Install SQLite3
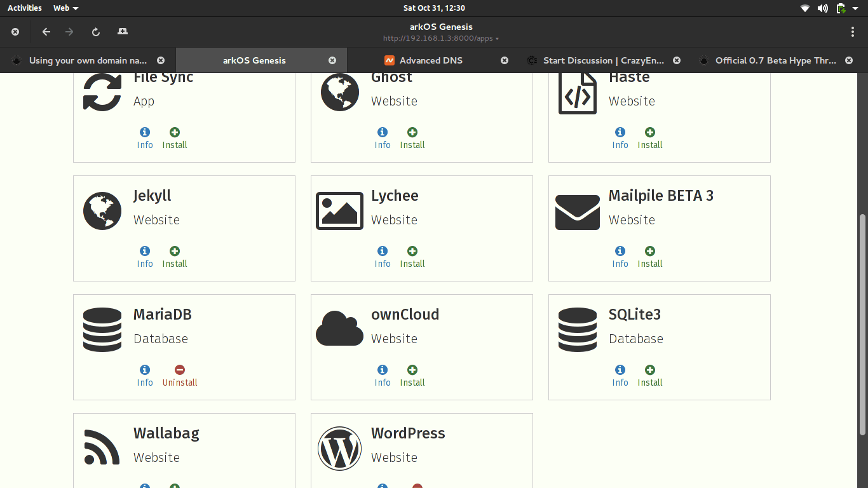The image size is (868, 488). tap(650, 376)
